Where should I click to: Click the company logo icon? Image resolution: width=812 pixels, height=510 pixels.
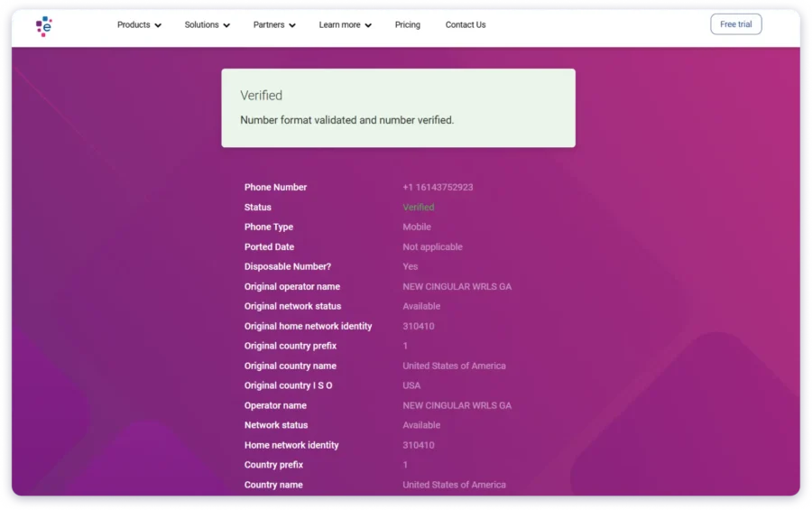(44, 26)
